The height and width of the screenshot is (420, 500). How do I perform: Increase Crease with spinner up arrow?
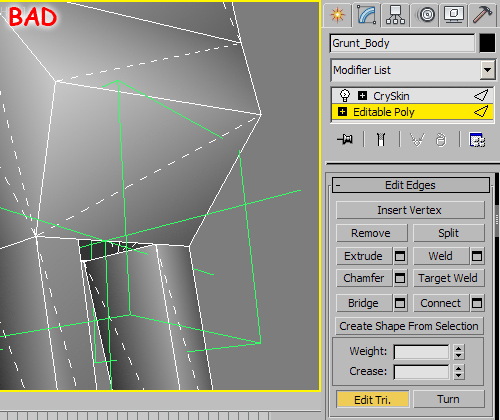point(459,369)
